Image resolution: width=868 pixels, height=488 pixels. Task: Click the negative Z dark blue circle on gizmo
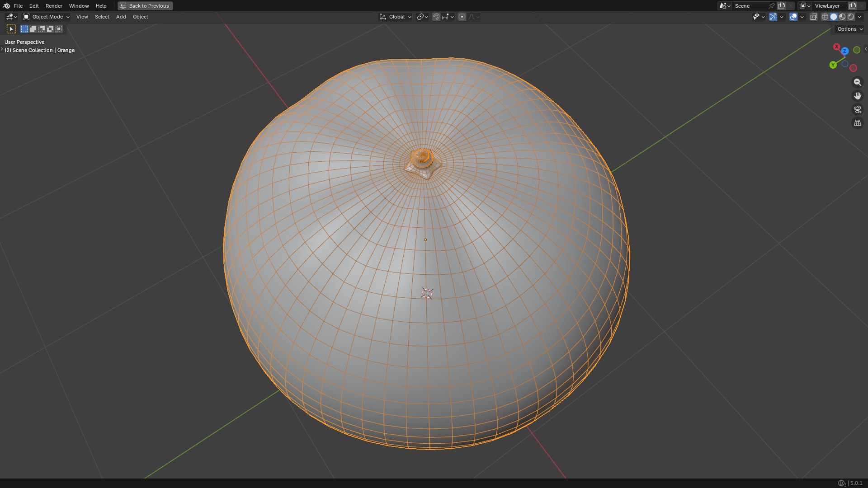[x=844, y=64]
